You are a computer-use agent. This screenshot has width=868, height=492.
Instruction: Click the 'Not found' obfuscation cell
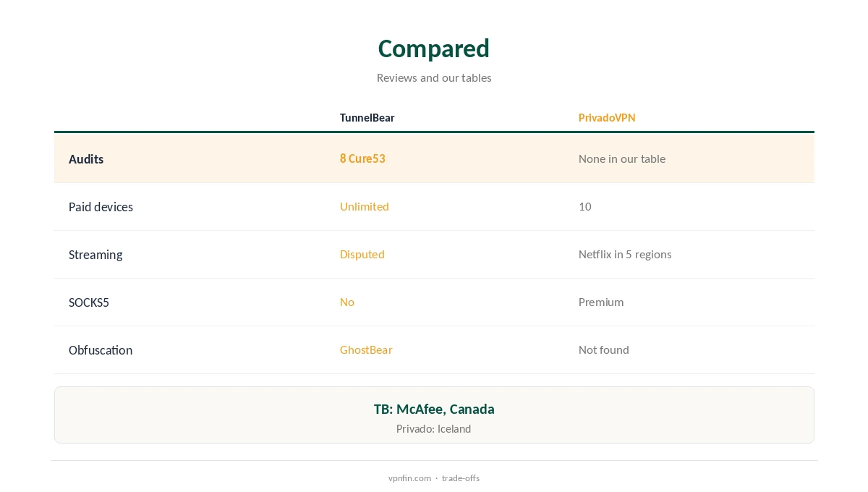coord(604,349)
